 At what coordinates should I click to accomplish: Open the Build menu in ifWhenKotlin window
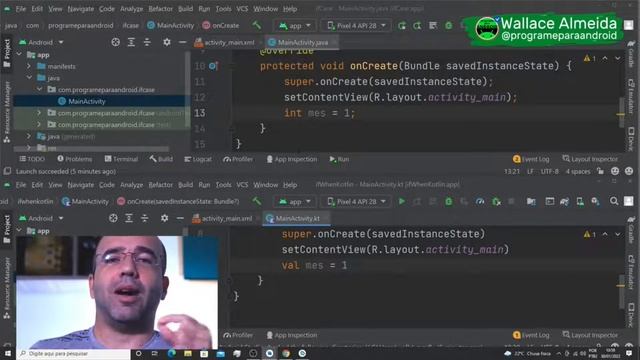coord(185,184)
